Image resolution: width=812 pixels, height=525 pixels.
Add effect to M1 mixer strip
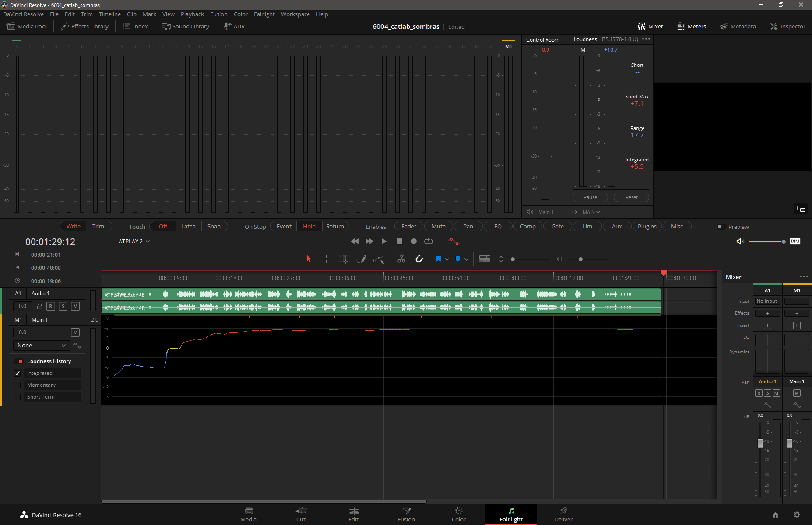tap(797, 313)
